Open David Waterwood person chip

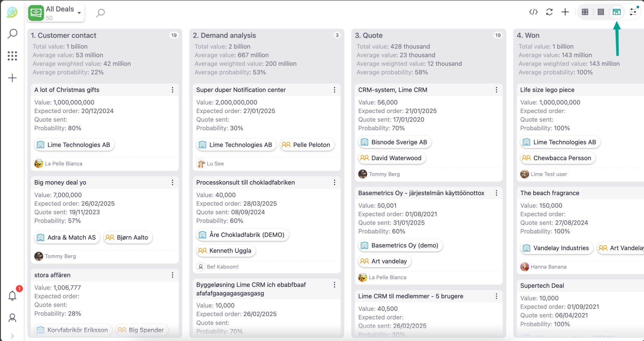[392, 158]
